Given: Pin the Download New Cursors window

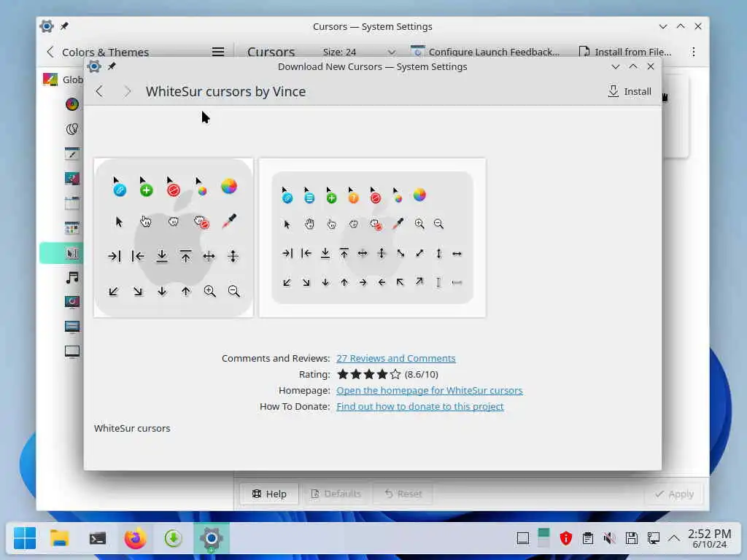Looking at the screenshot, I should (x=112, y=66).
